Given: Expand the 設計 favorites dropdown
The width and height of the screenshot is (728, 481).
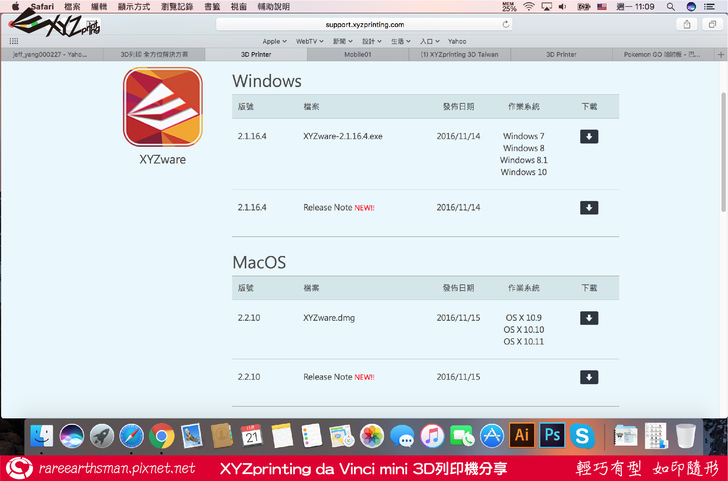Looking at the screenshot, I should pos(372,41).
